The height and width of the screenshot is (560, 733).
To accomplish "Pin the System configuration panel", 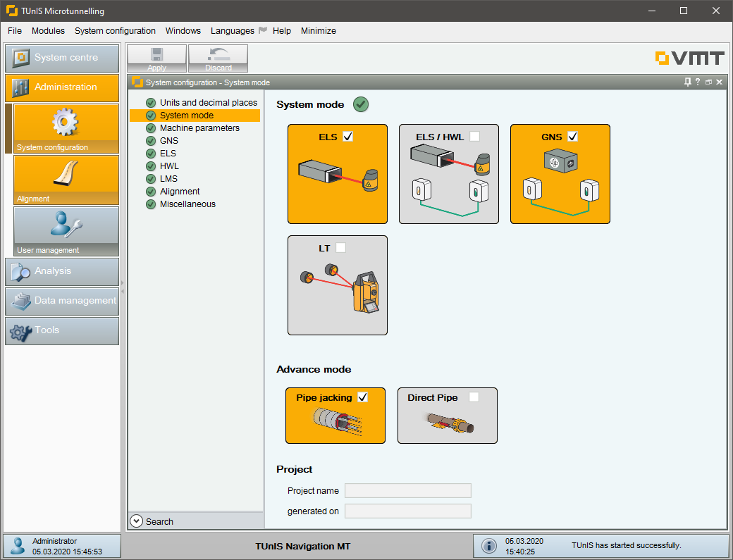I will [688, 82].
